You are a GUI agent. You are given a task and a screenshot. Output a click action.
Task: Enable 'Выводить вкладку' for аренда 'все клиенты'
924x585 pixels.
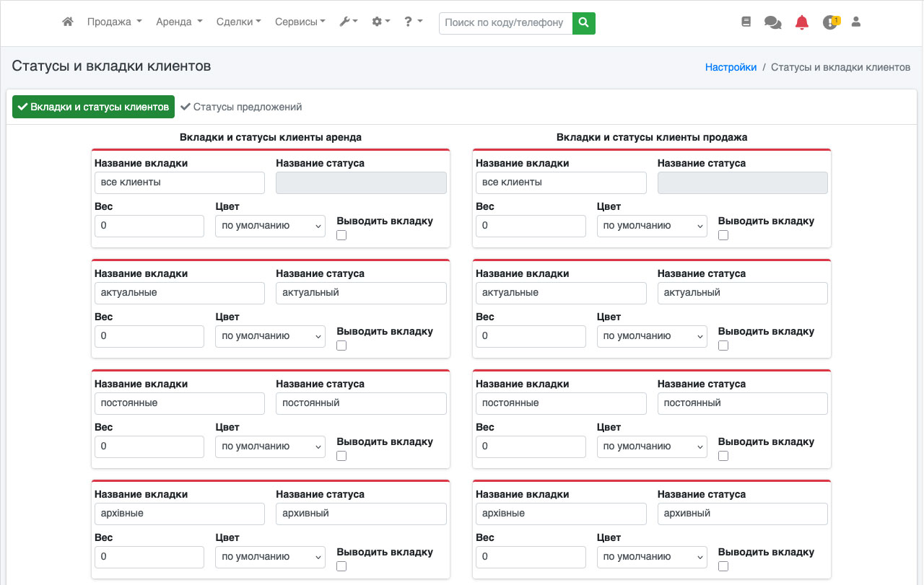tap(341, 235)
